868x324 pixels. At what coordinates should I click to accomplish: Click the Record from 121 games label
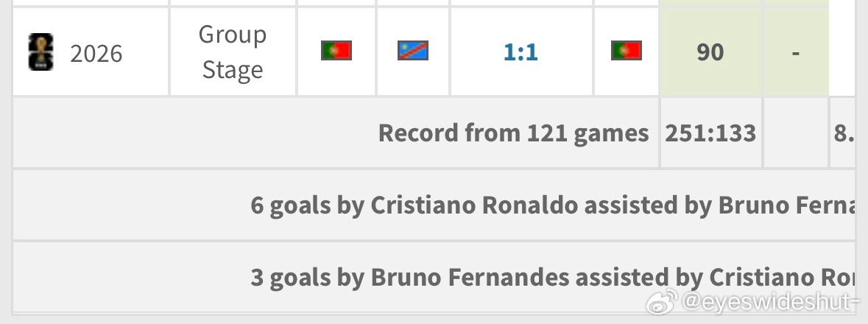click(513, 133)
